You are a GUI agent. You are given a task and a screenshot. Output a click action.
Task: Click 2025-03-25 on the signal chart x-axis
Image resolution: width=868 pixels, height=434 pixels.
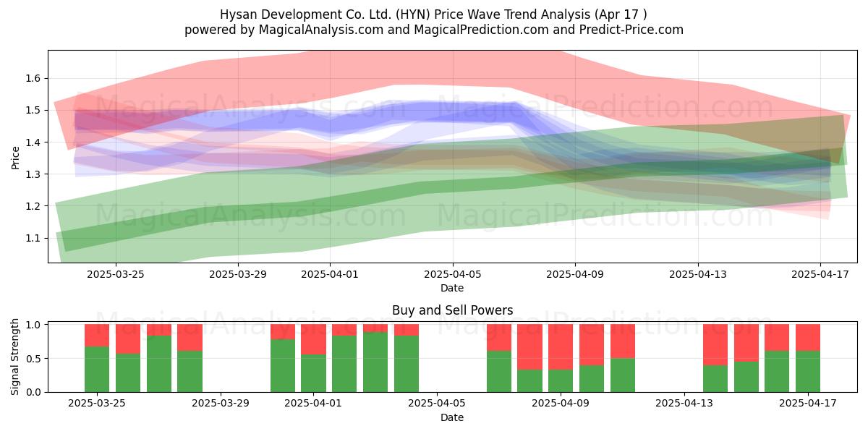click(97, 404)
